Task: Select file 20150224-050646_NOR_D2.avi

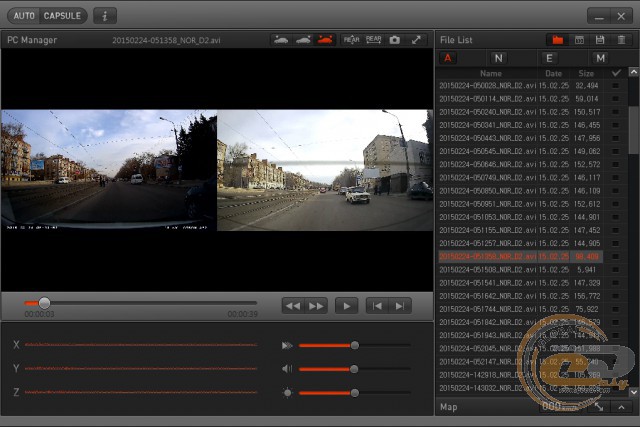Action: [521, 165]
